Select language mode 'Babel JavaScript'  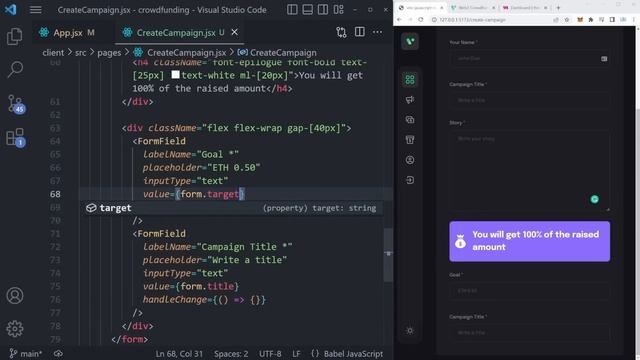[x=353, y=353]
